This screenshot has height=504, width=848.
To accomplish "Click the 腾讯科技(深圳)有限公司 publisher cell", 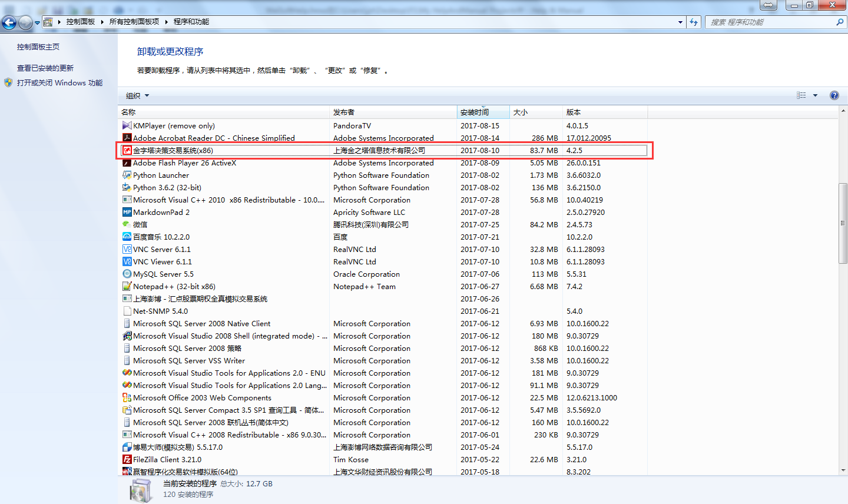I will pyautogui.click(x=371, y=224).
